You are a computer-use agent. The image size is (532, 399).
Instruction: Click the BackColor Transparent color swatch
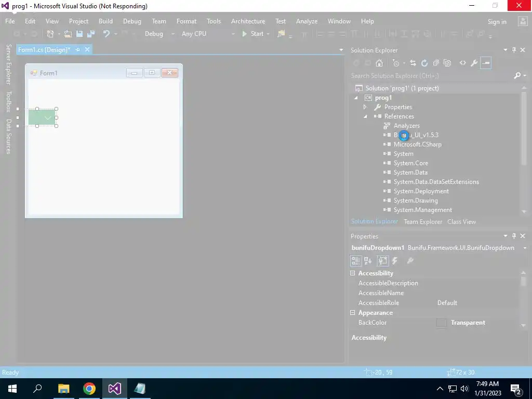coord(442,323)
